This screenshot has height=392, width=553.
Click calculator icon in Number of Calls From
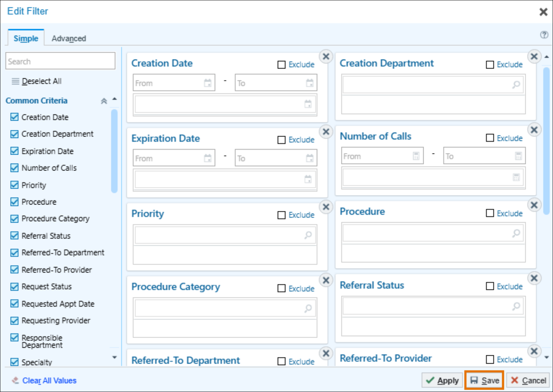[x=416, y=156]
